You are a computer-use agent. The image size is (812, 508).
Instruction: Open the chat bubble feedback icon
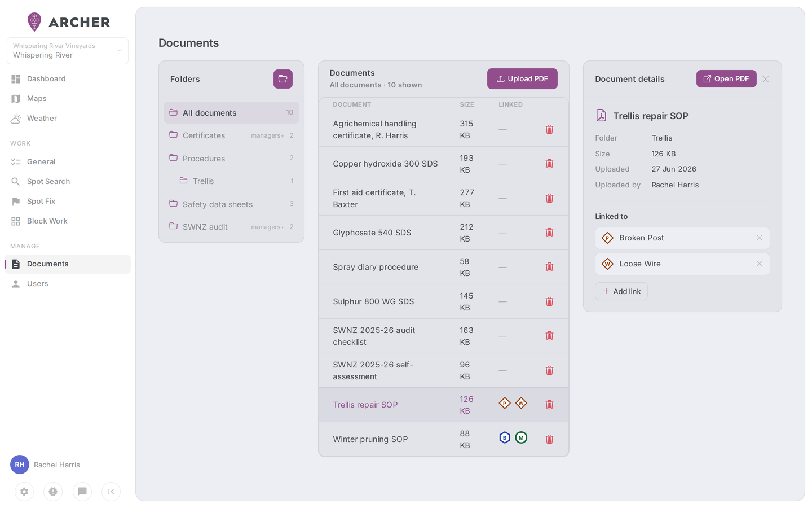pyautogui.click(x=82, y=492)
